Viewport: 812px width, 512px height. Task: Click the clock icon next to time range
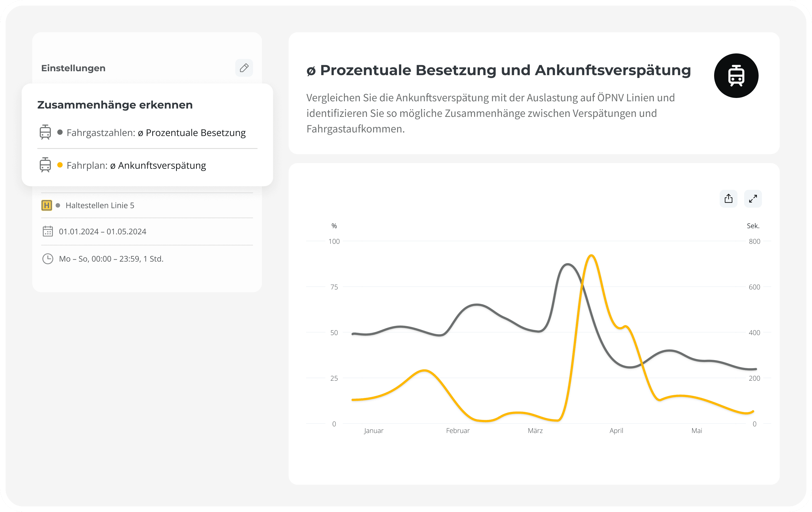(48, 259)
